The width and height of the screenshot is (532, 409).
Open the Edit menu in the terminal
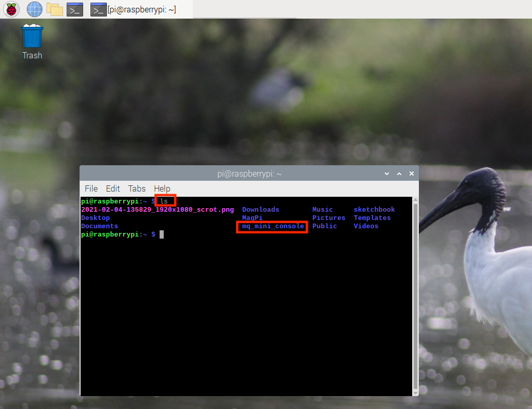pyautogui.click(x=113, y=188)
